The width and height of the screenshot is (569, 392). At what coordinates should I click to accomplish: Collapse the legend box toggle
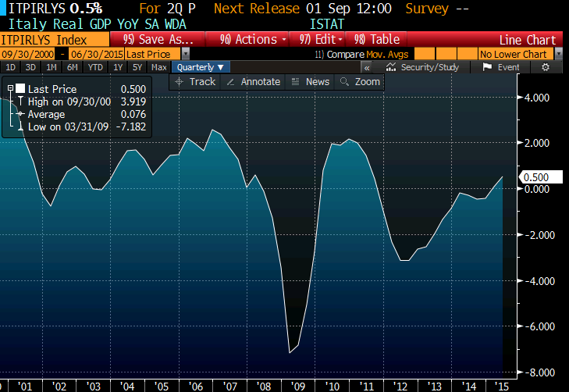tap(10, 87)
